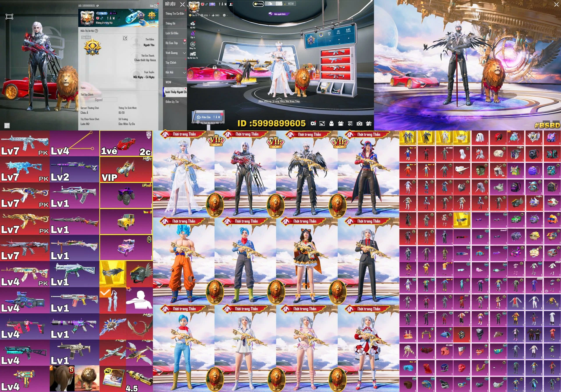The width and height of the screenshot is (561, 392).
Task: Open the QR code icon
Action: [x=7, y=126]
